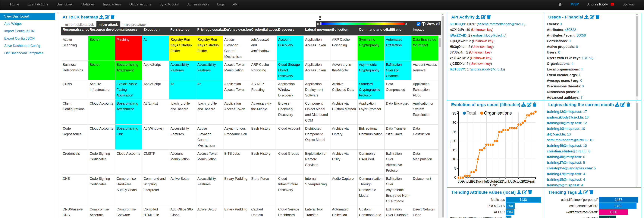Click Add Widget in the sidebar
The width and height of the screenshot is (644, 218).
tap(13, 24)
